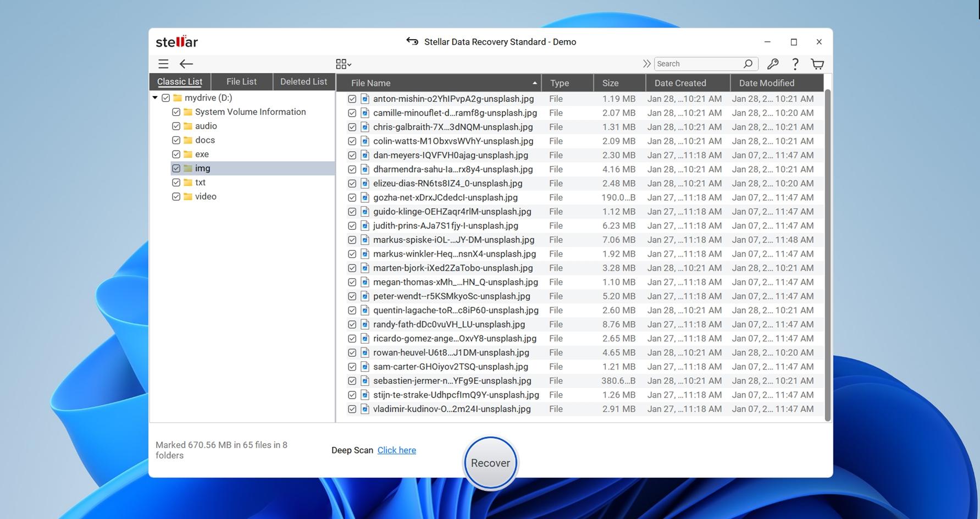The image size is (980, 519).
Task: Uncheck the System Volume Information checkbox
Action: (176, 112)
